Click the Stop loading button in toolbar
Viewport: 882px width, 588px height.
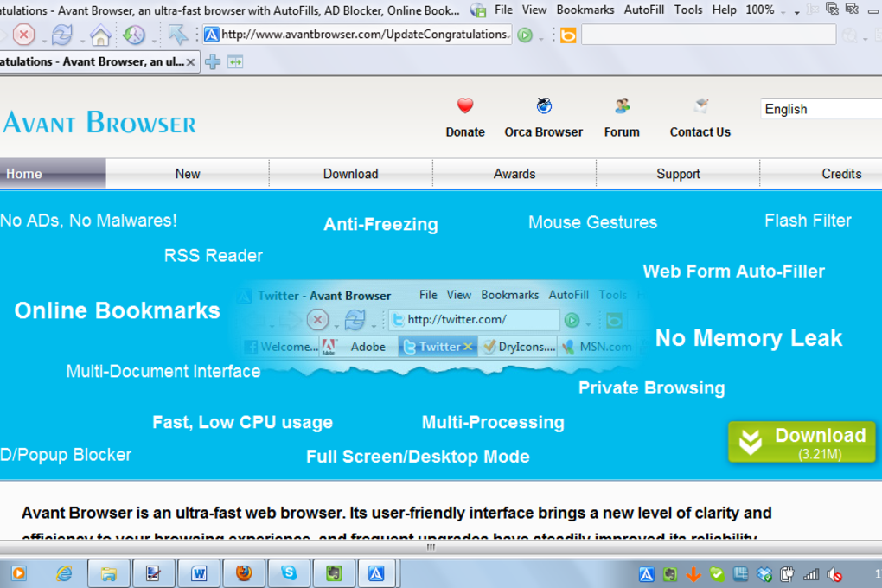[23, 35]
